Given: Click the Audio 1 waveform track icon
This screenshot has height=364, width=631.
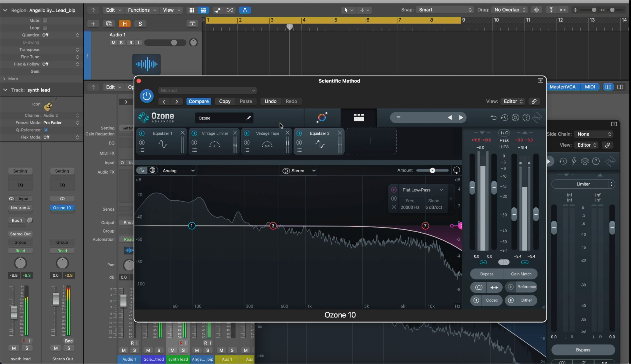Looking at the screenshot, I should pos(147,64).
